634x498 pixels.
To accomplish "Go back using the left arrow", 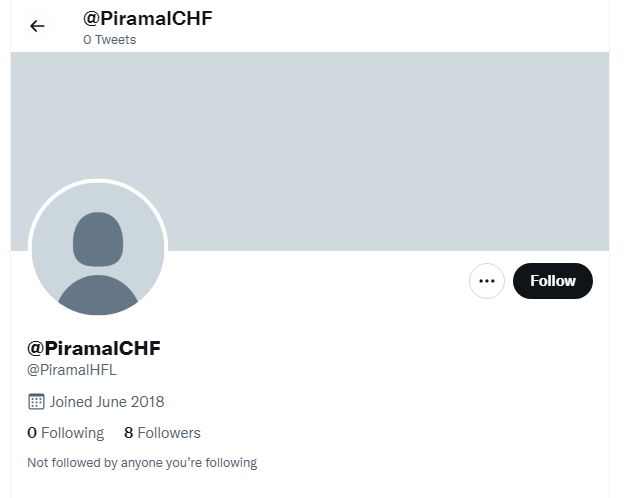I will [38, 26].
